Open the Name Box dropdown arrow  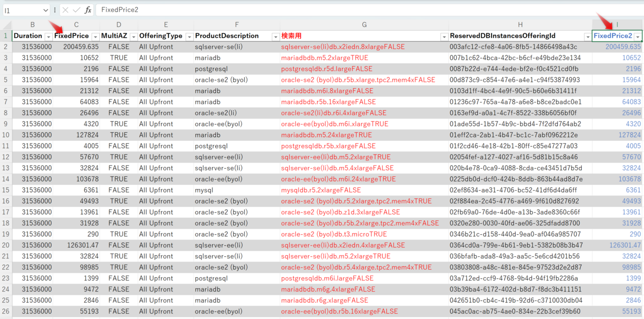tap(45, 10)
